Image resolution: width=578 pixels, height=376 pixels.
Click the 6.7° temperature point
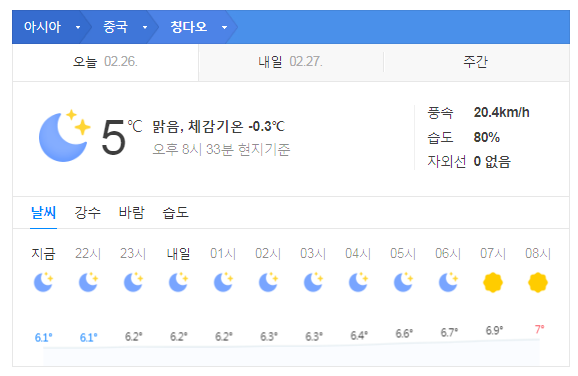click(x=449, y=333)
